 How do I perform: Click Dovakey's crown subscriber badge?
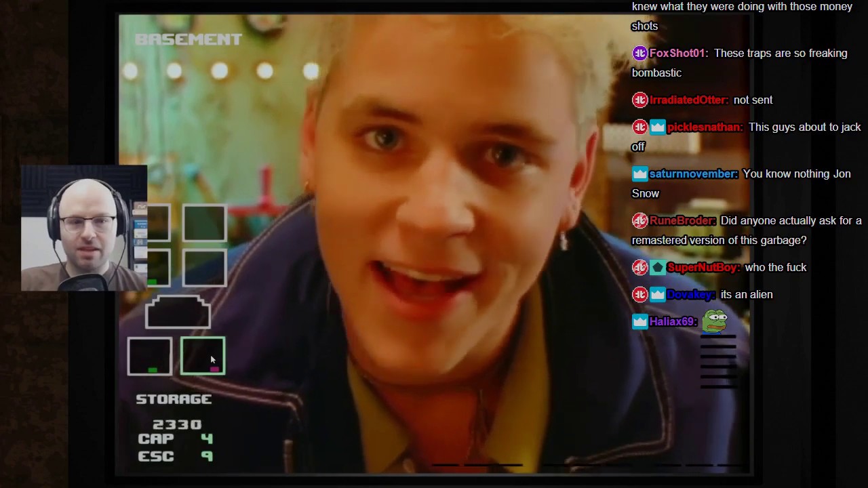point(657,294)
